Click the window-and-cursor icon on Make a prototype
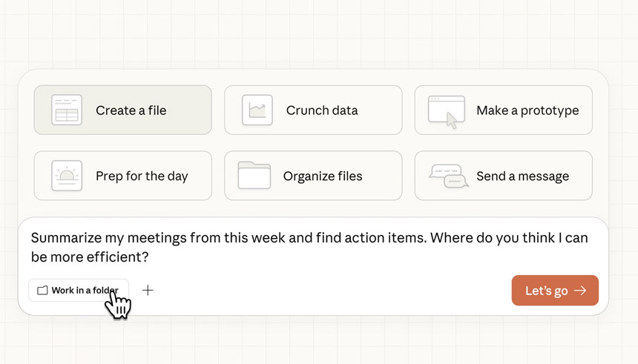This screenshot has height=364, width=638. click(x=447, y=111)
